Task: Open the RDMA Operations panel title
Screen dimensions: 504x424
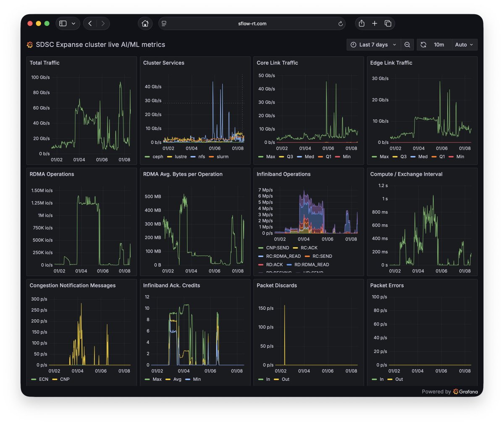Action: pyautogui.click(x=52, y=174)
